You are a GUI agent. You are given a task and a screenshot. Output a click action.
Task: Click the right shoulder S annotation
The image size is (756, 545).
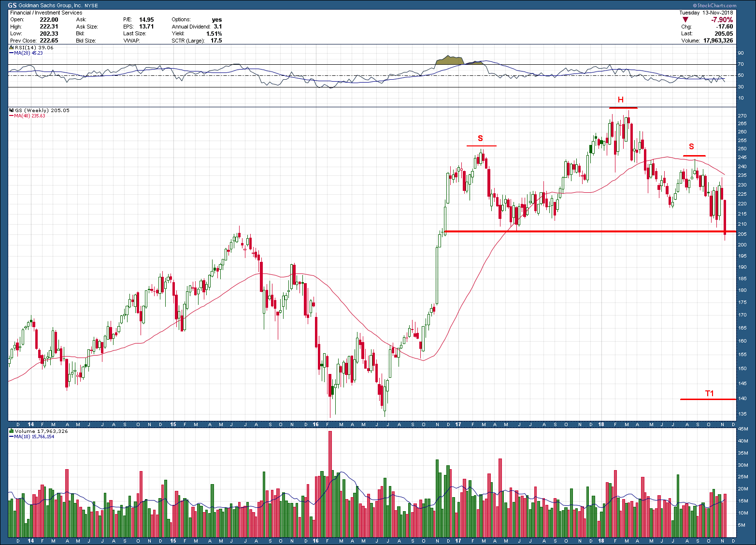pos(692,146)
